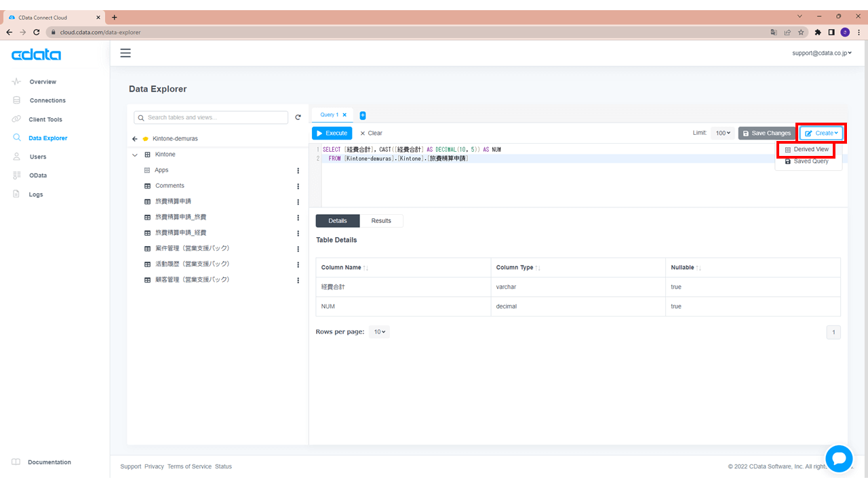Select Saved Query from Create menu
The height and width of the screenshot is (488, 868).
[806, 161]
